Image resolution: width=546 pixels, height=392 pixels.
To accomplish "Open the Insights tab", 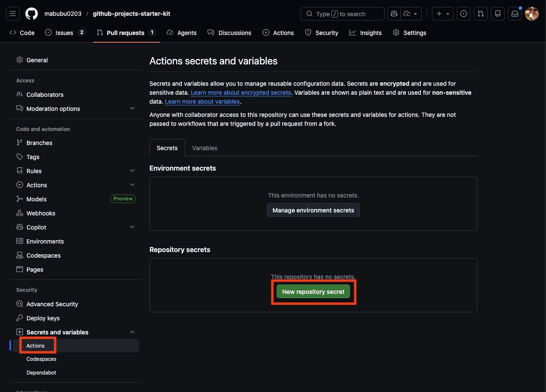I will (365, 33).
